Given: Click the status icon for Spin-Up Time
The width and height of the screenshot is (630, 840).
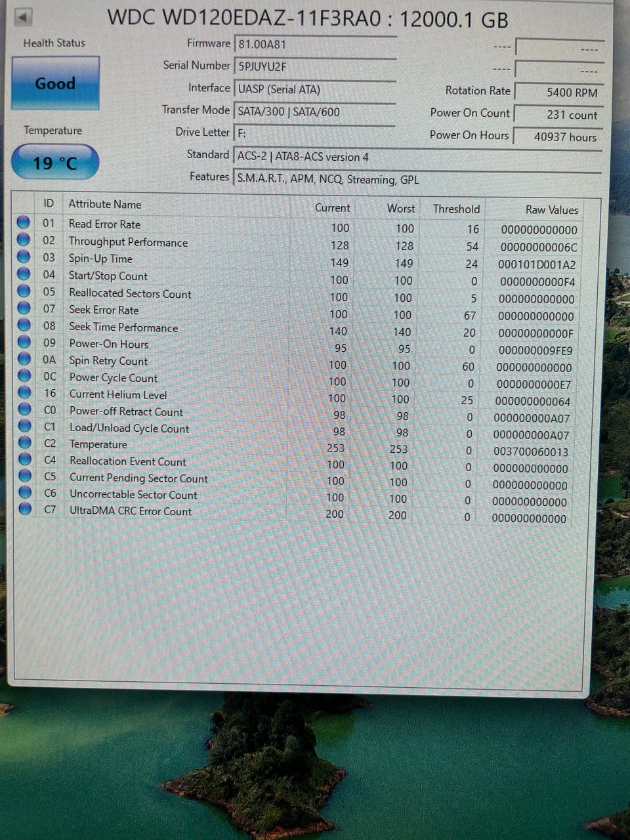Looking at the screenshot, I should click(24, 257).
